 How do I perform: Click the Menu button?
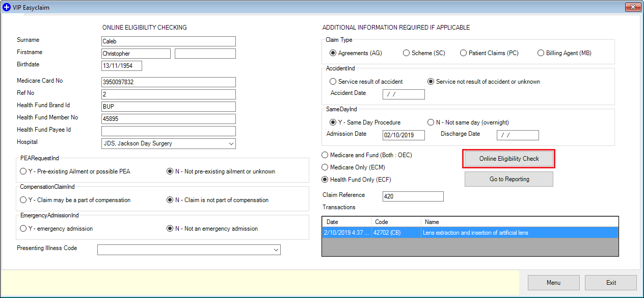(553, 283)
